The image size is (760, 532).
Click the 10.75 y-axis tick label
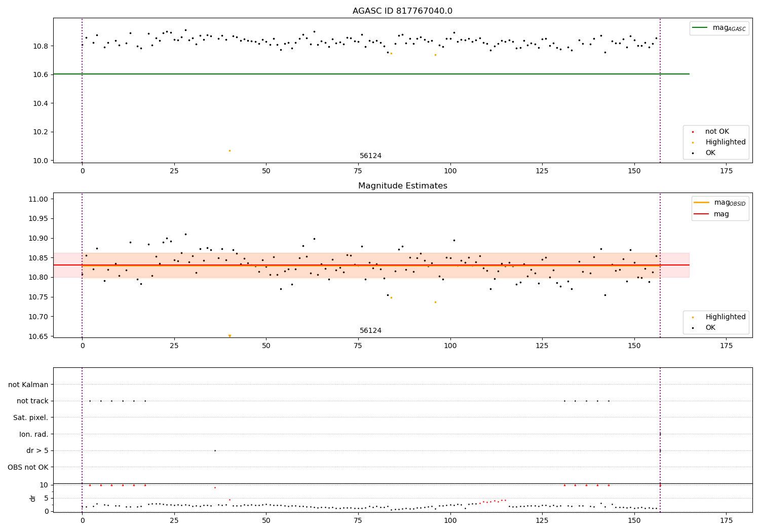(39, 297)
